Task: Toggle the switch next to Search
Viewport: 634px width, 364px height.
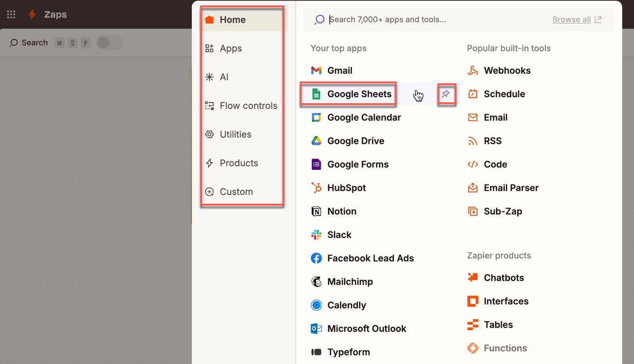Action: 109,43
